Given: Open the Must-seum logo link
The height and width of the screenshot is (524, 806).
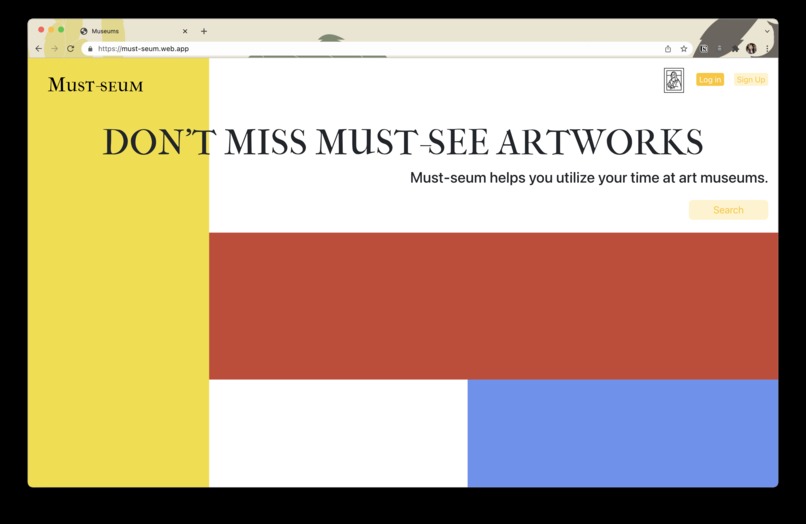Looking at the screenshot, I should point(96,85).
